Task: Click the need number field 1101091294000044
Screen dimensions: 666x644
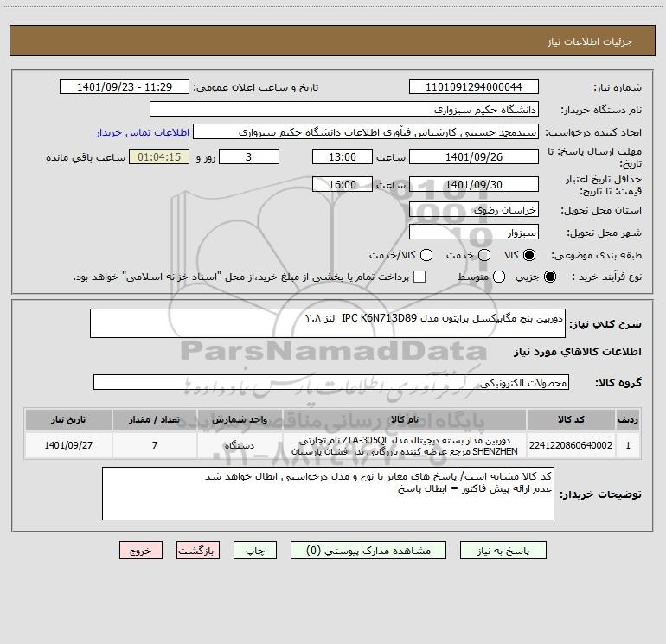Action: coord(474,87)
